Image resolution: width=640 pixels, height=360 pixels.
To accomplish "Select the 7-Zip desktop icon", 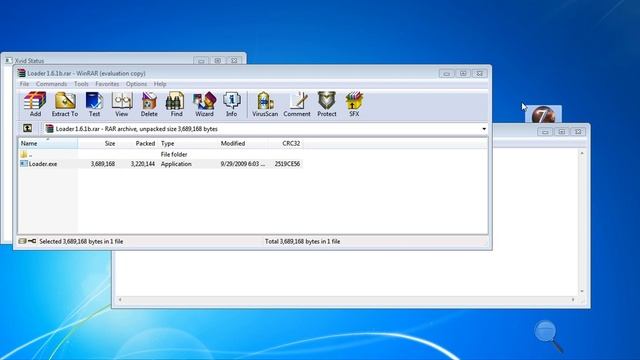I will 543,115.
